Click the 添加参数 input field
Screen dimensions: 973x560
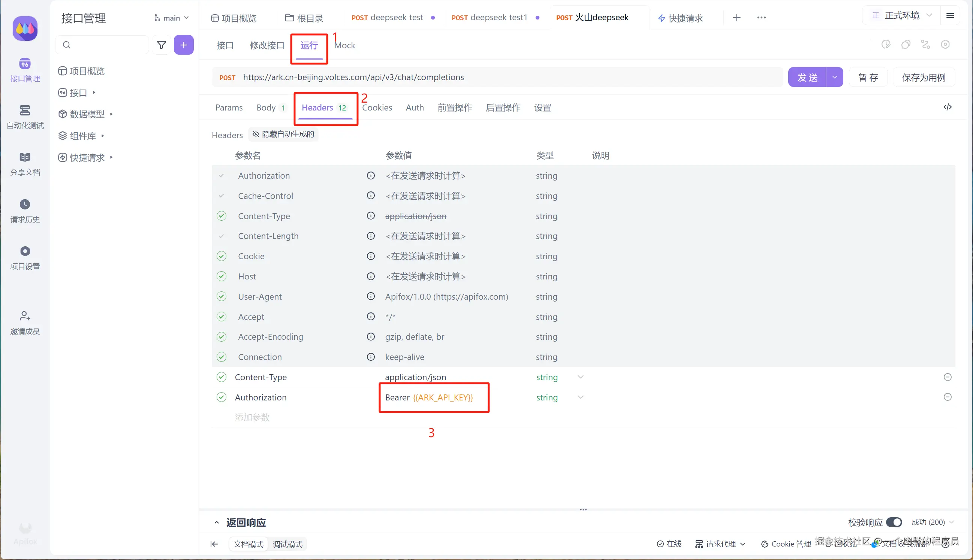(252, 417)
